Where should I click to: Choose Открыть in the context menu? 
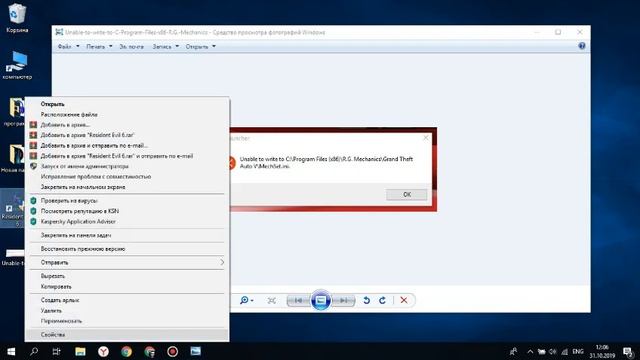point(127,104)
